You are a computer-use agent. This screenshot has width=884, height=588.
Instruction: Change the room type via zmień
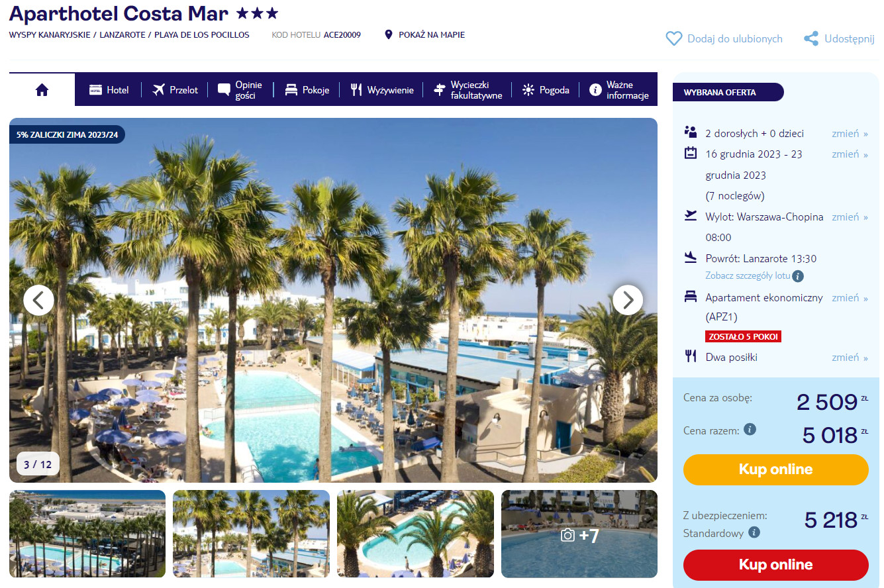pyautogui.click(x=850, y=298)
